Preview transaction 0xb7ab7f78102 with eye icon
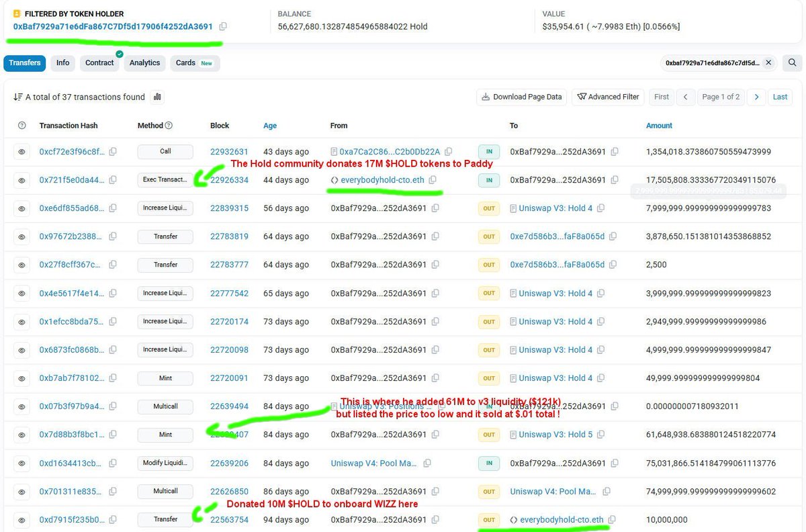 tap(21, 378)
